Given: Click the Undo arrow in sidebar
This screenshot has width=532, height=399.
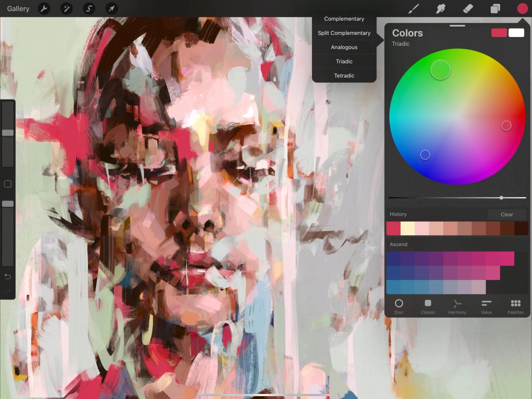Looking at the screenshot, I should coord(7,276).
